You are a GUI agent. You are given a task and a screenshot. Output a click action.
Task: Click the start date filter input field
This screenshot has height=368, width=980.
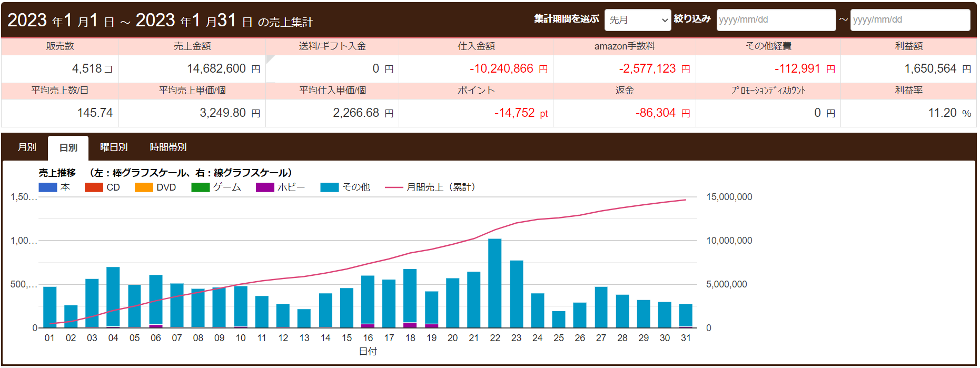(x=775, y=20)
